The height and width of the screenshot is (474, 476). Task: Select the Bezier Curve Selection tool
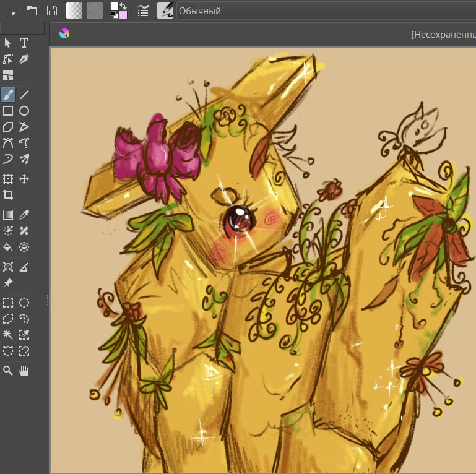8,351
